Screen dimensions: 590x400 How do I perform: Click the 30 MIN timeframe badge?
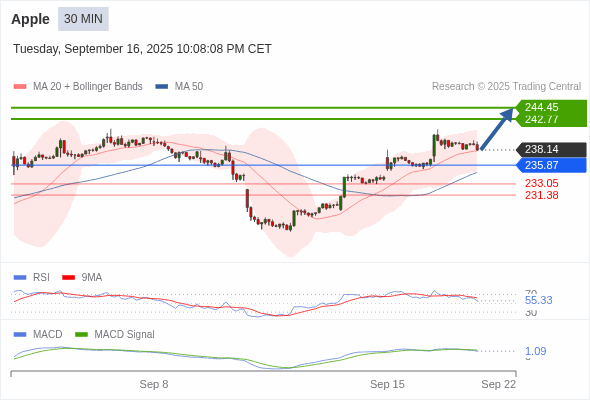coord(83,19)
